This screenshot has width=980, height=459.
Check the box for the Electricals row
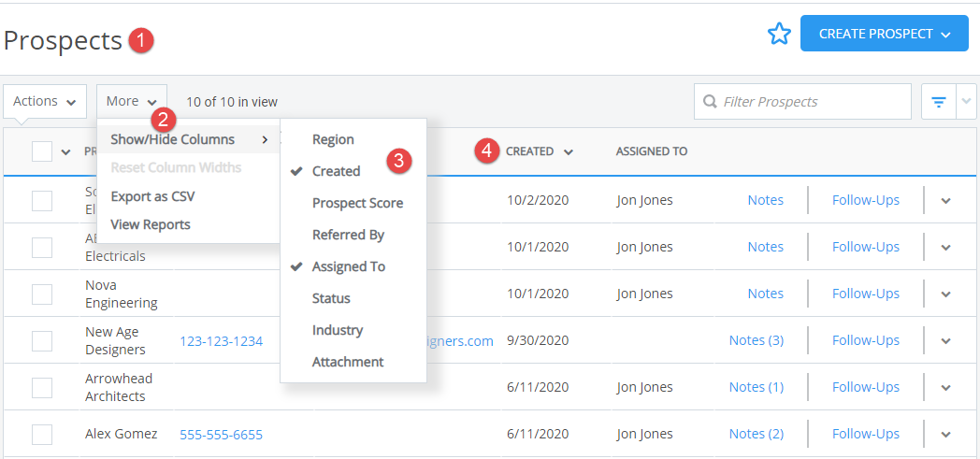[42, 248]
